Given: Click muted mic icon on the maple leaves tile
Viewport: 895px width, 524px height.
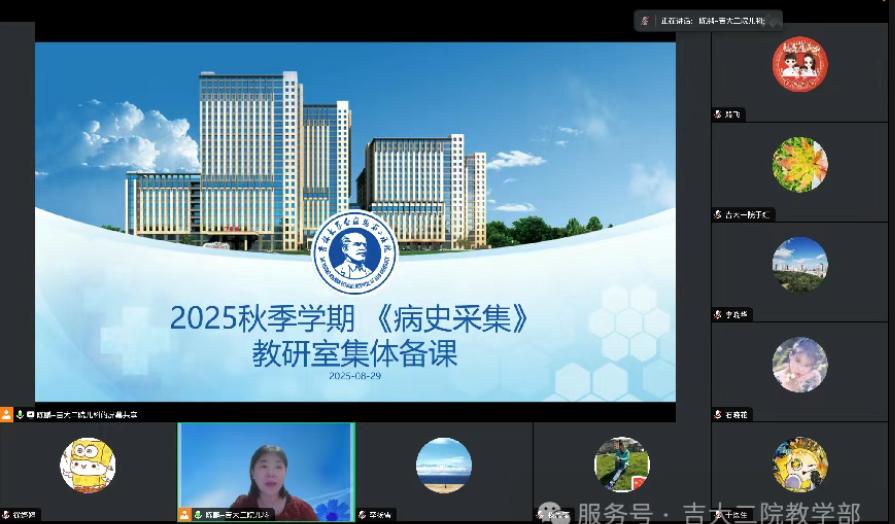Looking at the screenshot, I should [x=717, y=215].
